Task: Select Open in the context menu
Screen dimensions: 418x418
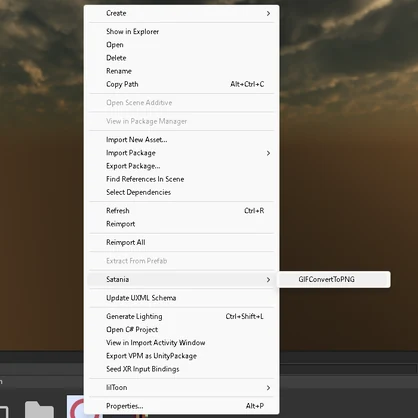Action: pos(181,45)
